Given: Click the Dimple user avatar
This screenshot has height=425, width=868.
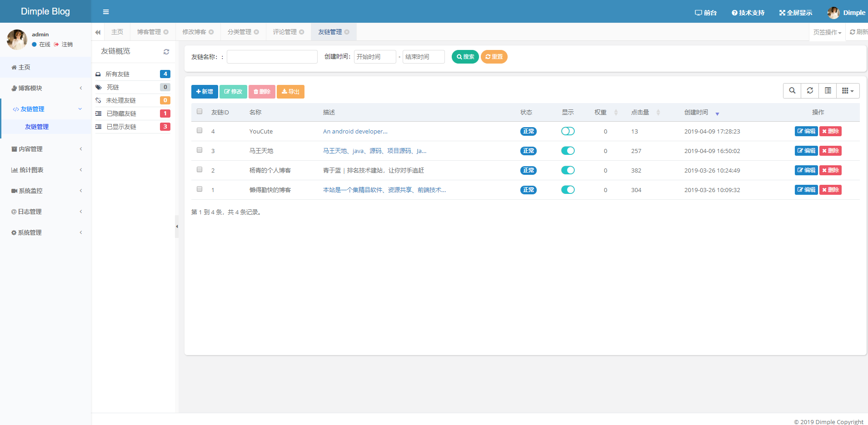Looking at the screenshot, I should click(x=833, y=13).
